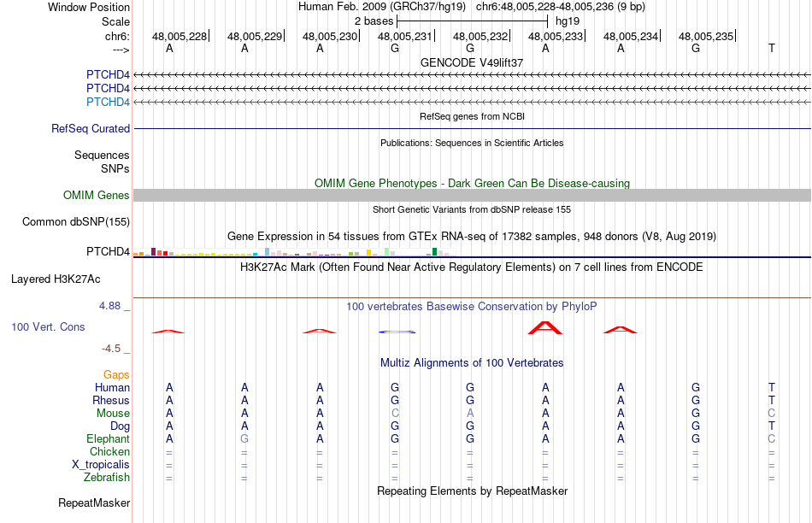Click the T base in the Dog alignment row

tap(772, 426)
